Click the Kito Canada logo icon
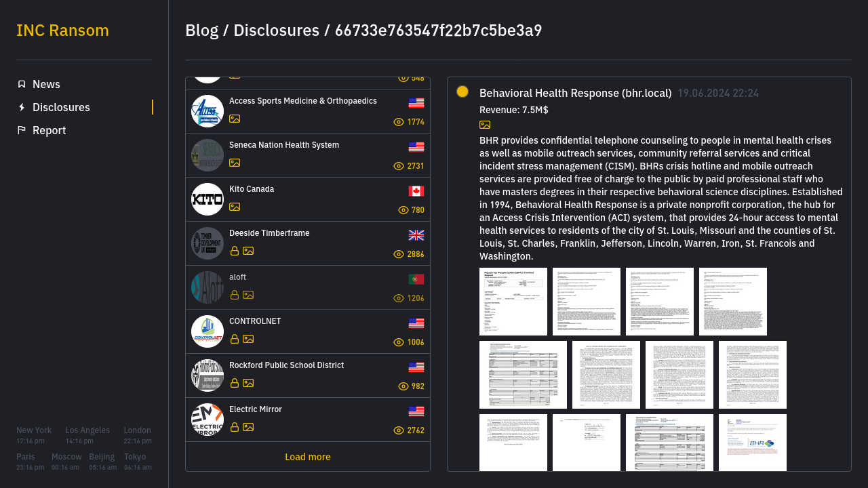This screenshot has width=868, height=488. pos(208,199)
